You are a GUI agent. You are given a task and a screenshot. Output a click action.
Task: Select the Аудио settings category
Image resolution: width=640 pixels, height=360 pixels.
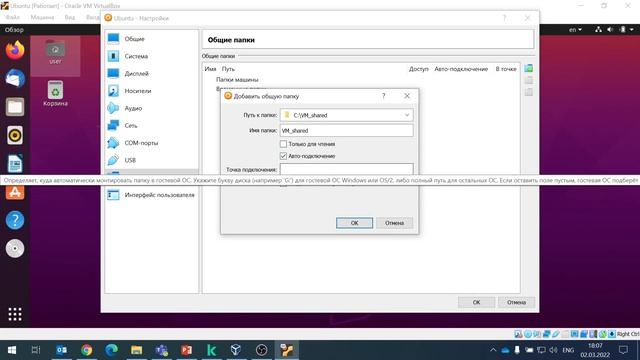coord(151,108)
